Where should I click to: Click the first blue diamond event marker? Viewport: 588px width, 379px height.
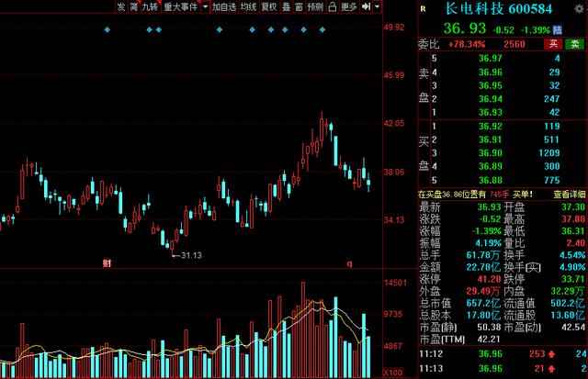point(107,29)
